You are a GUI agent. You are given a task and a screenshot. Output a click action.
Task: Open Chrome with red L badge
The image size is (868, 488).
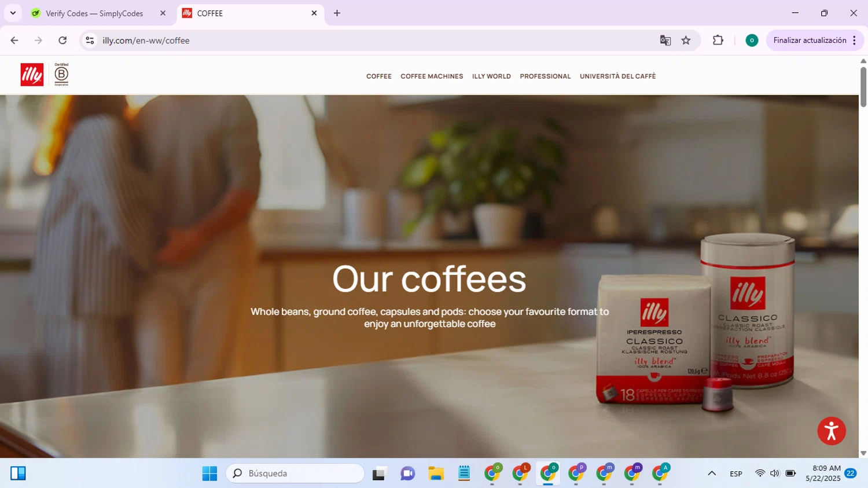(x=520, y=474)
